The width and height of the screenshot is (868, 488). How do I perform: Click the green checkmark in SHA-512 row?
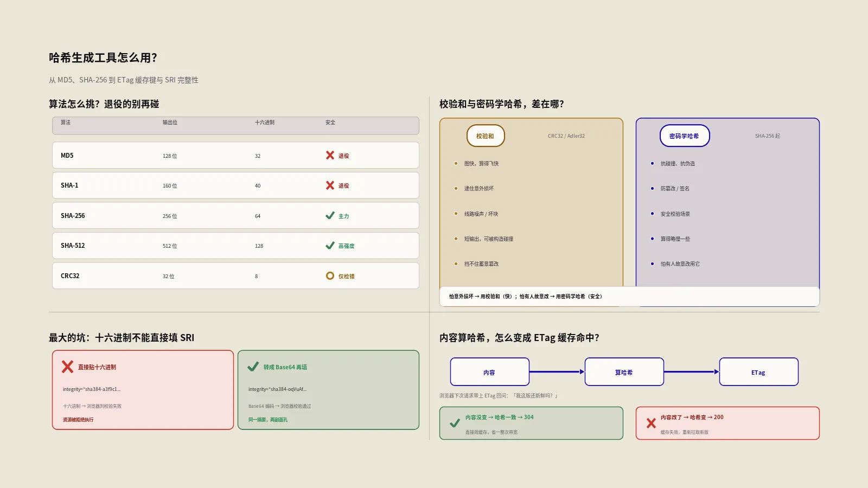point(330,246)
